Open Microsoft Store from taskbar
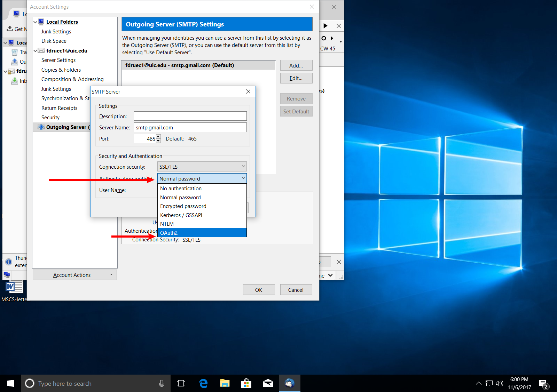 coord(246,383)
